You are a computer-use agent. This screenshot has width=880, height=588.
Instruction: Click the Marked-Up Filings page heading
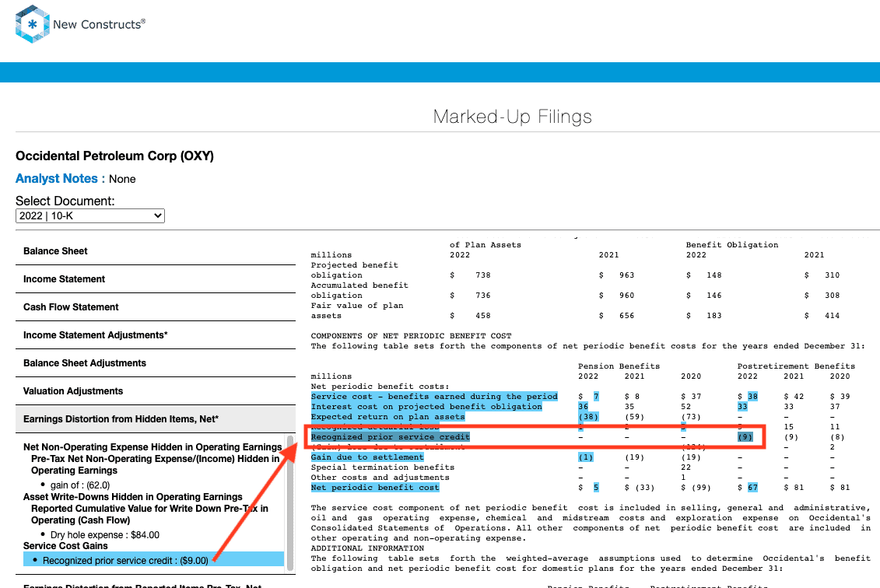[x=513, y=117]
